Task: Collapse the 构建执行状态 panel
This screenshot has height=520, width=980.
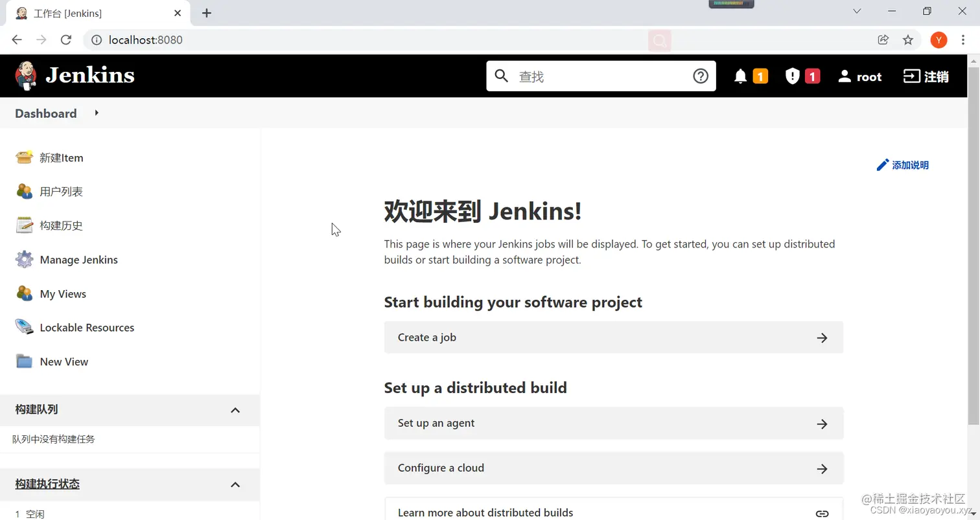Action: (x=235, y=484)
